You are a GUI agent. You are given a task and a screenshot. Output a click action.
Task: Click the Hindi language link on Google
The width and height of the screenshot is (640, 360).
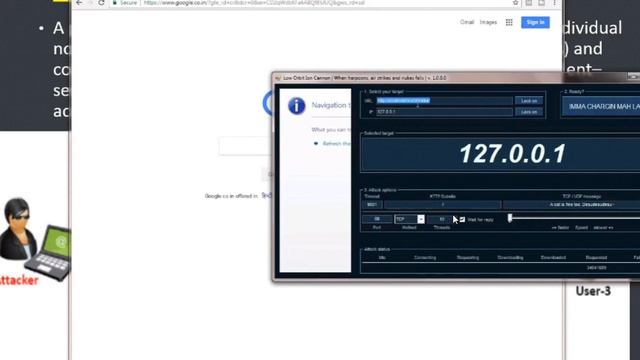[x=266, y=196]
